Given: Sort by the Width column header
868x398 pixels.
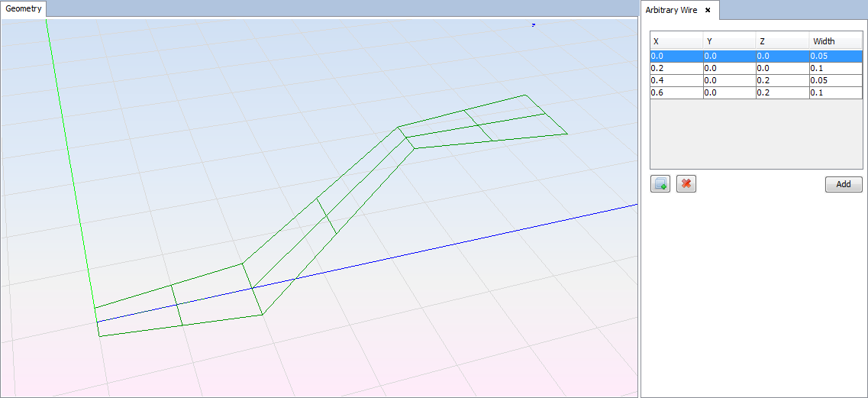Looking at the screenshot, I should tap(836, 41).
